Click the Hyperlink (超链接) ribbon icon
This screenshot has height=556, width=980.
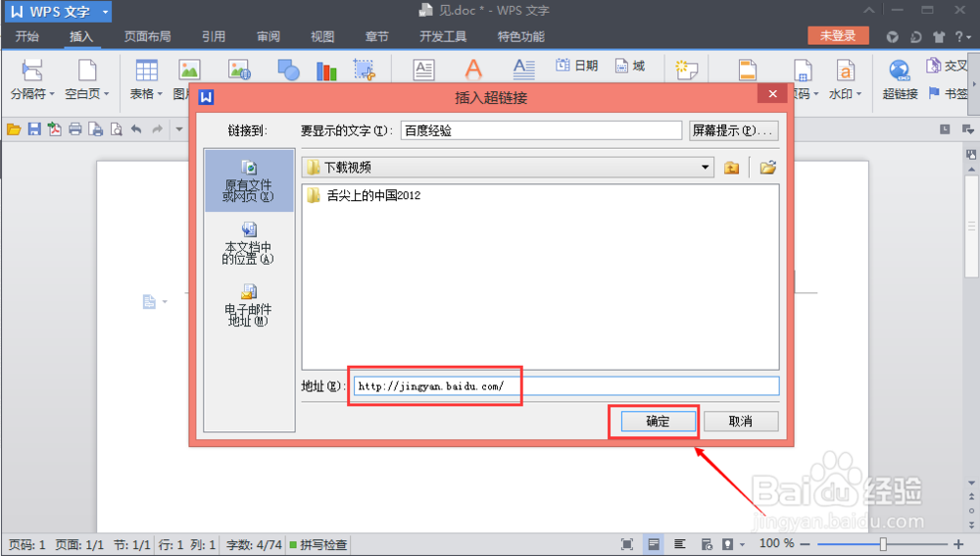click(x=900, y=70)
